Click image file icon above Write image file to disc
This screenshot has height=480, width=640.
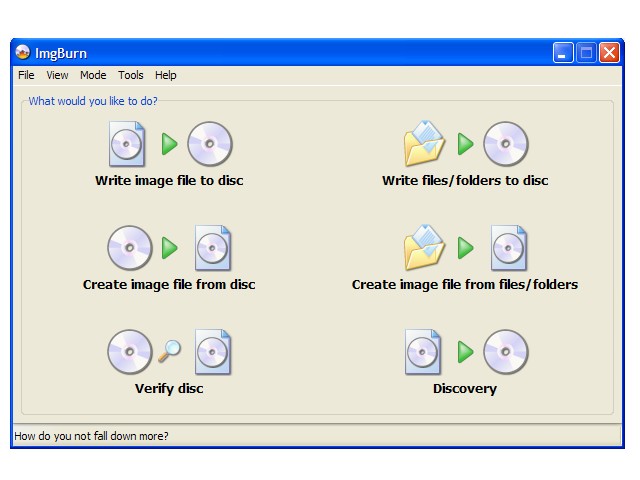click(127, 144)
